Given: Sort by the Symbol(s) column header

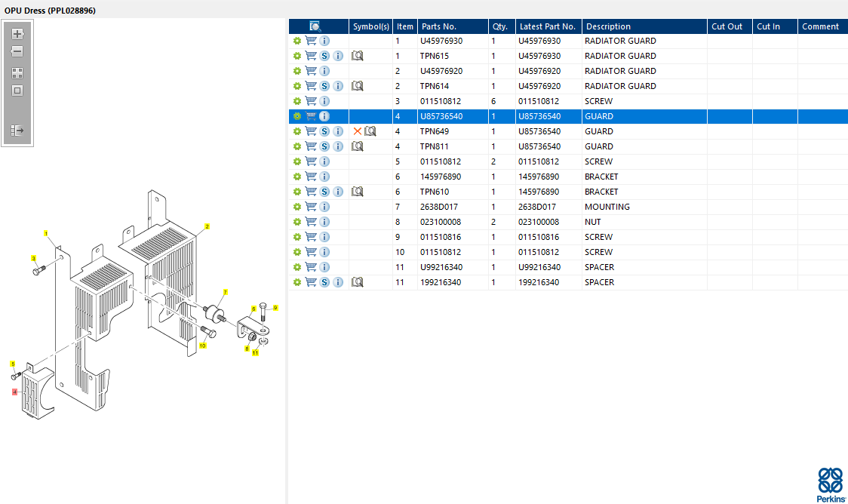Looking at the screenshot, I should [371, 26].
